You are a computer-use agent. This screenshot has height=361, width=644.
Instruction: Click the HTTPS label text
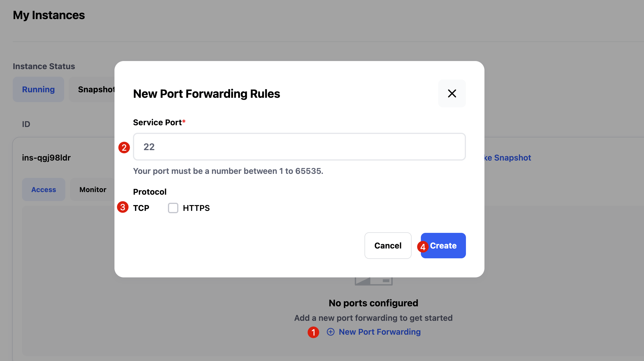pyautogui.click(x=196, y=208)
